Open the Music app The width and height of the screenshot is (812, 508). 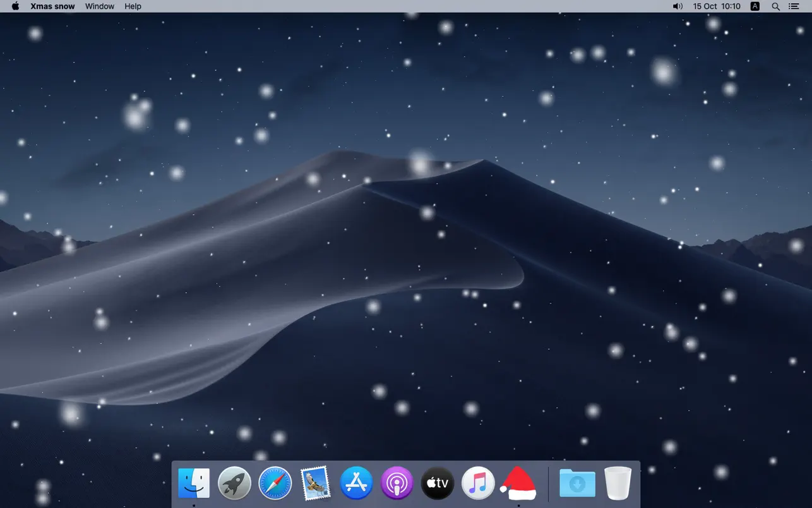pos(477,483)
